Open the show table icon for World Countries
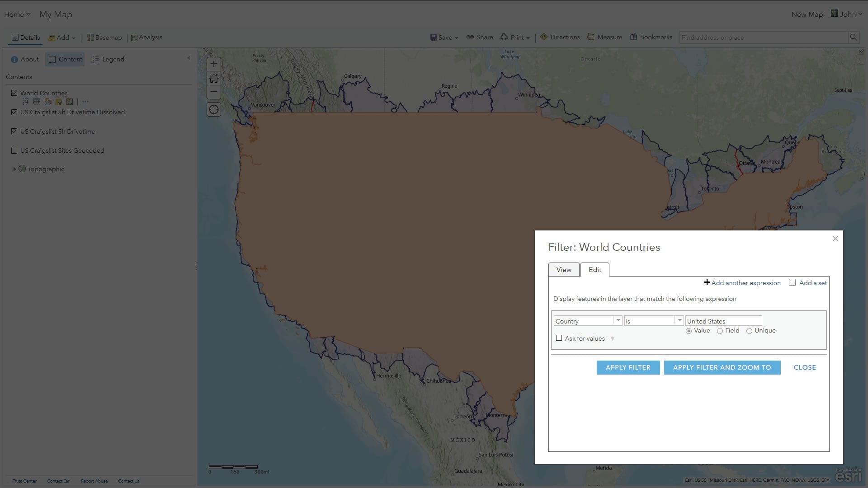This screenshot has width=868, height=488. click(37, 102)
